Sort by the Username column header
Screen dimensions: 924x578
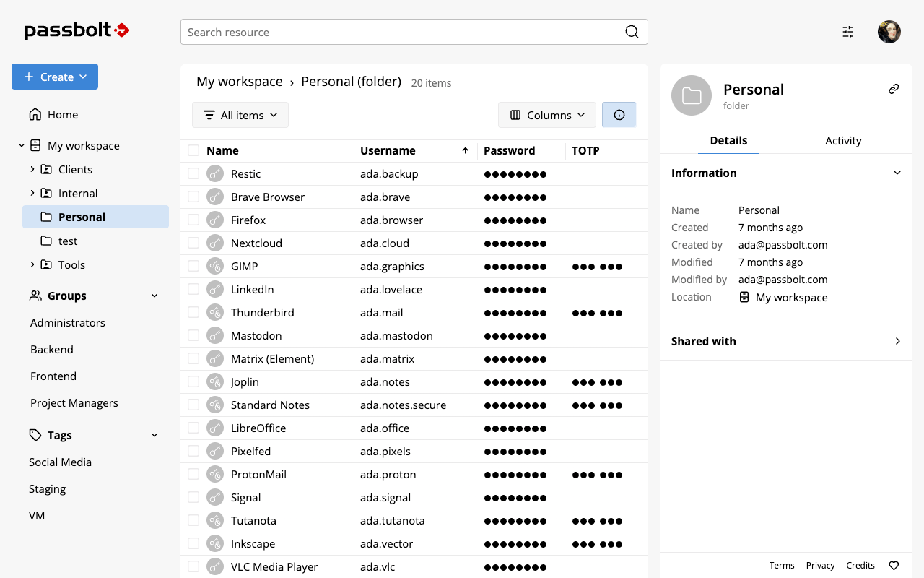[388, 150]
